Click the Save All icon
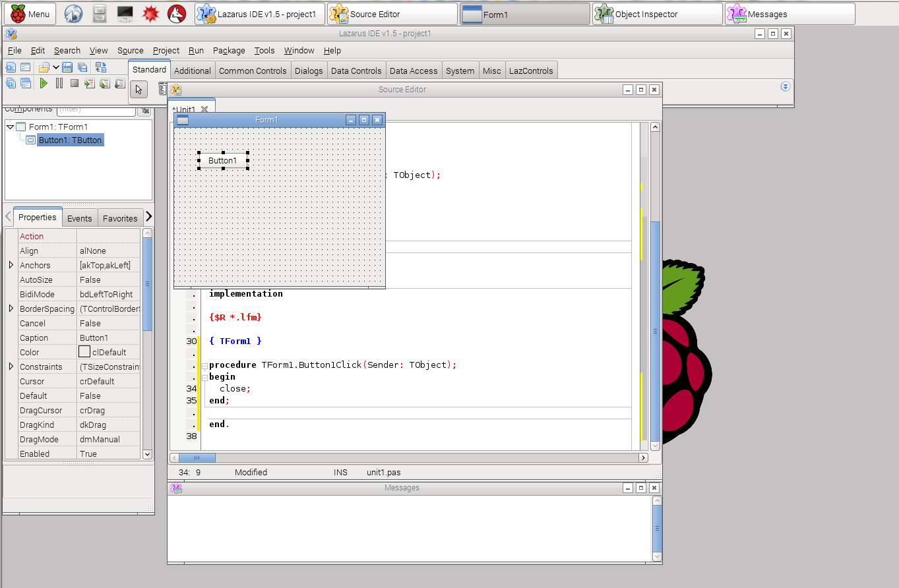899x588 pixels. (82, 67)
